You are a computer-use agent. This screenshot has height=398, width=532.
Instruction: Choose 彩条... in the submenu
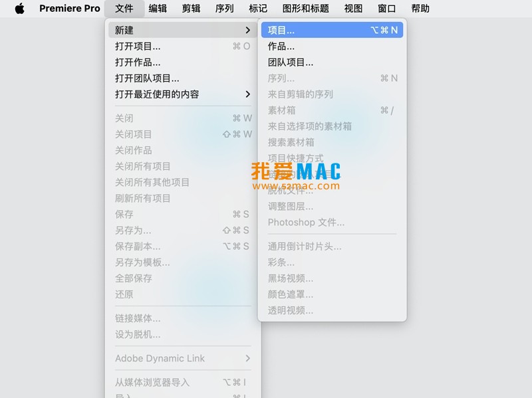click(332, 262)
